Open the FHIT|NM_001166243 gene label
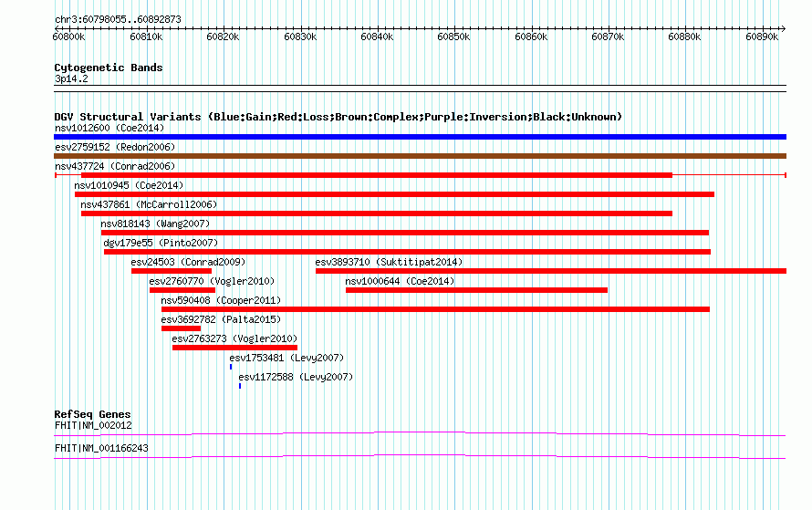Viewport: 812px width, 510px height. (x=101, y=448)
